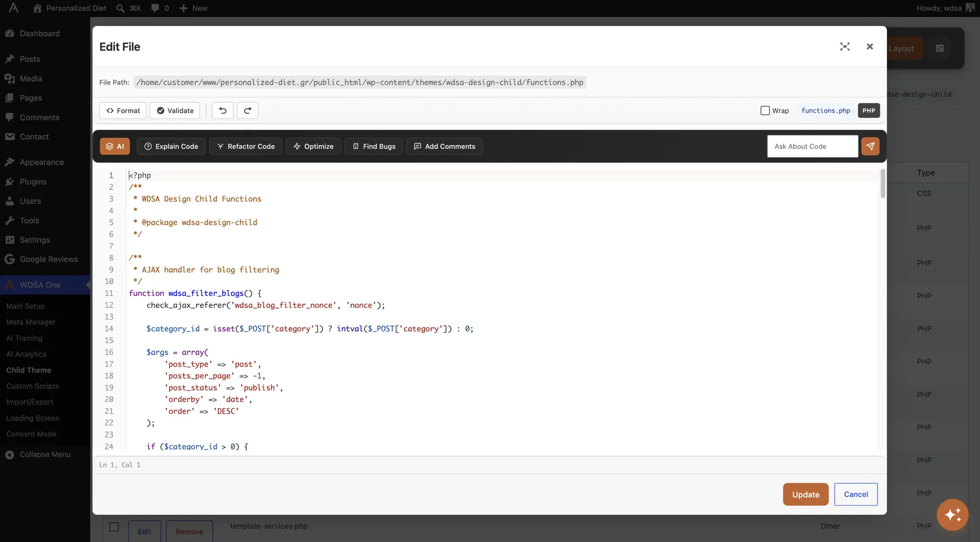The width and height of the screenshot is (980, 542).
Task: Focus the Ask About Code field
Action: [812, 146]
